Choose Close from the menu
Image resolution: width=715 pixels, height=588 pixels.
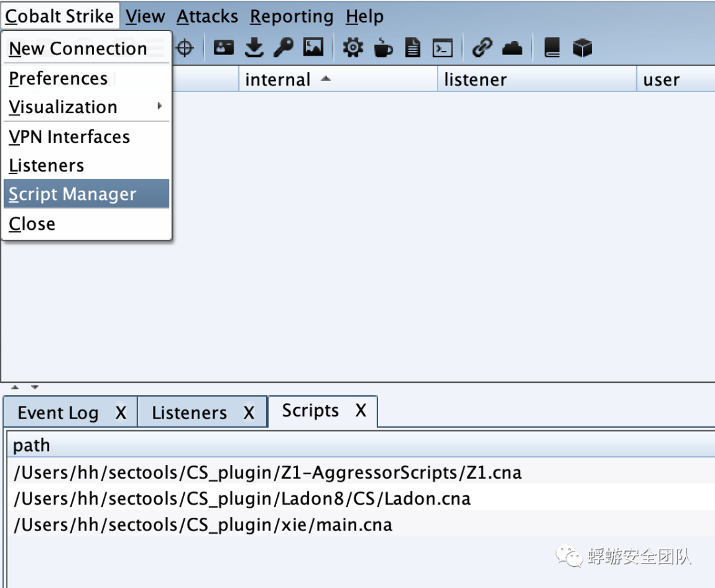tap(87, 224)
